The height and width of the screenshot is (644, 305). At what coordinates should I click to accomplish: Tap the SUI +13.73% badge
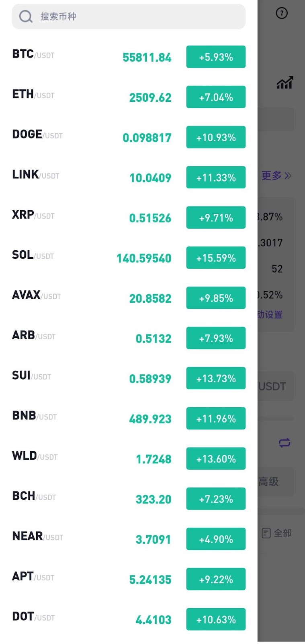pyautogui.click(x=216, y=378)
